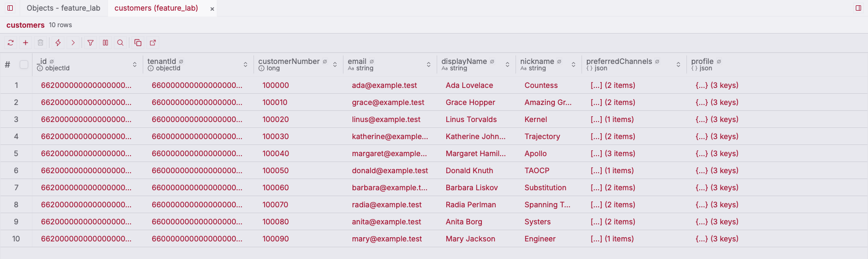Click the copy icon in the toolbar
Image resolution: width=868 pixels, height=259 pixels.
click(138, 43)
